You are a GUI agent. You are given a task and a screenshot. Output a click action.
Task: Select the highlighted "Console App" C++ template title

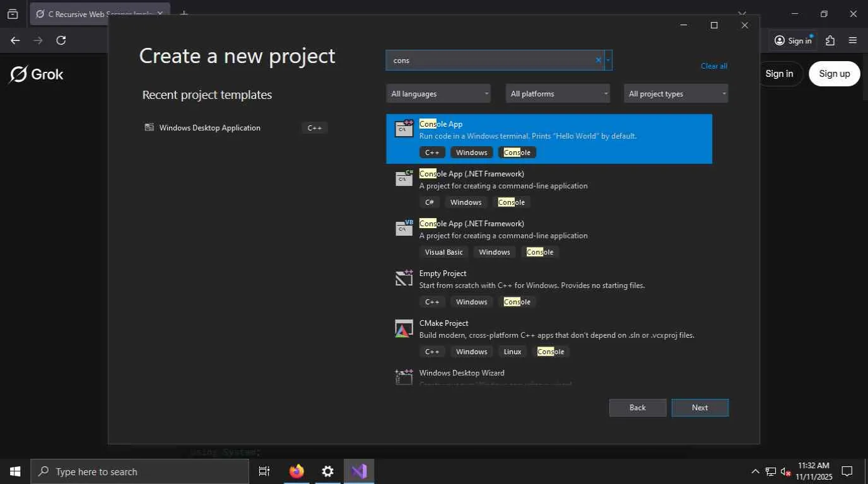click(x=441, y=124)
